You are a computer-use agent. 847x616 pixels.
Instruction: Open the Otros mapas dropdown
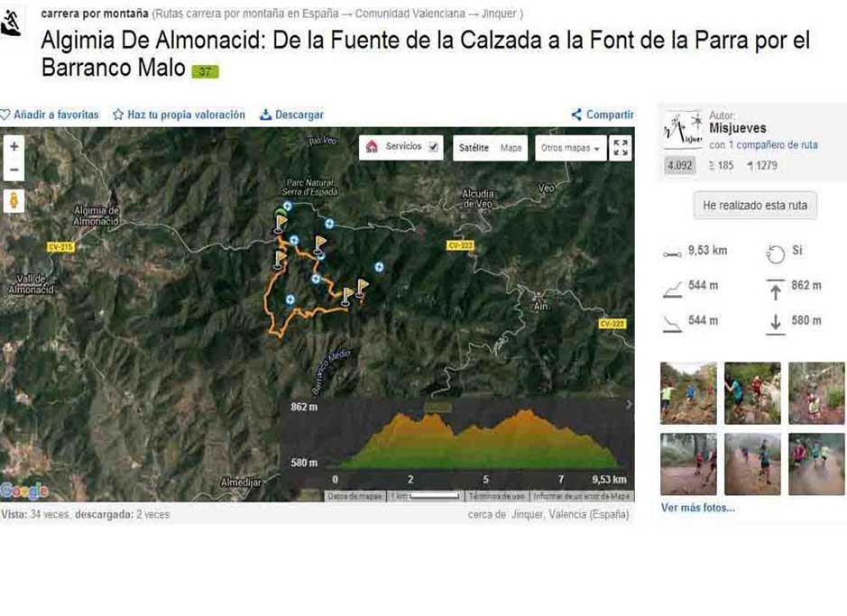[570, 148]
